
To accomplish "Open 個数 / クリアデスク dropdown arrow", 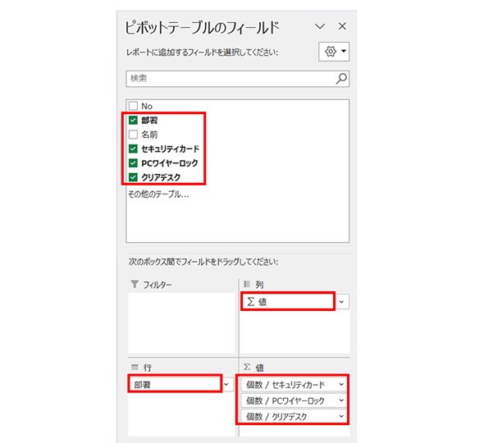I will pyautogui.click(x=341, y=416).
